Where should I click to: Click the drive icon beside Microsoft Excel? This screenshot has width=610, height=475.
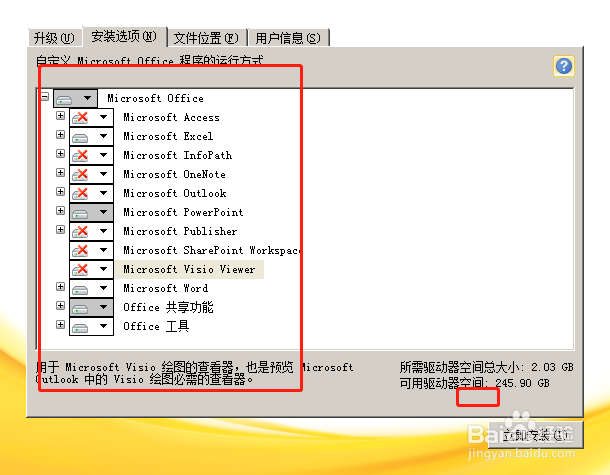pyautogui.click(x=80, y=137)
